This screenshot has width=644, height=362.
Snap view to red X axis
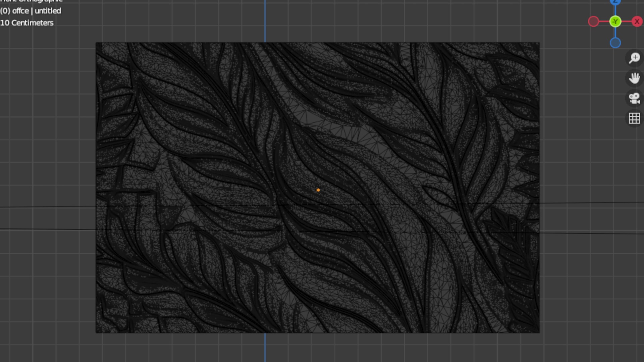click(x=637, y=22)
